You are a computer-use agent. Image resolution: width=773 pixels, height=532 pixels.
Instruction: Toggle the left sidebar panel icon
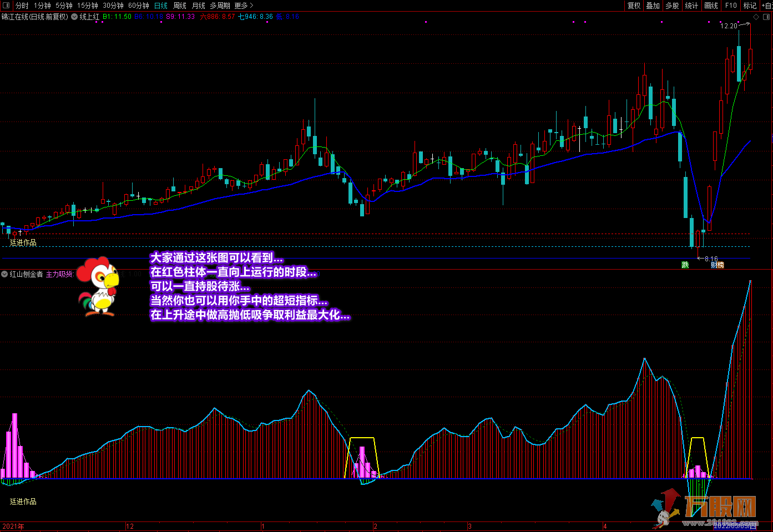tap(6, 6)
